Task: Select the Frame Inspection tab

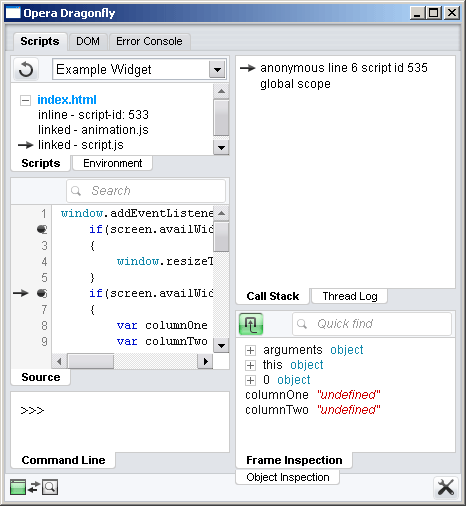Action: pyautogui.click(x=294, y=460)
